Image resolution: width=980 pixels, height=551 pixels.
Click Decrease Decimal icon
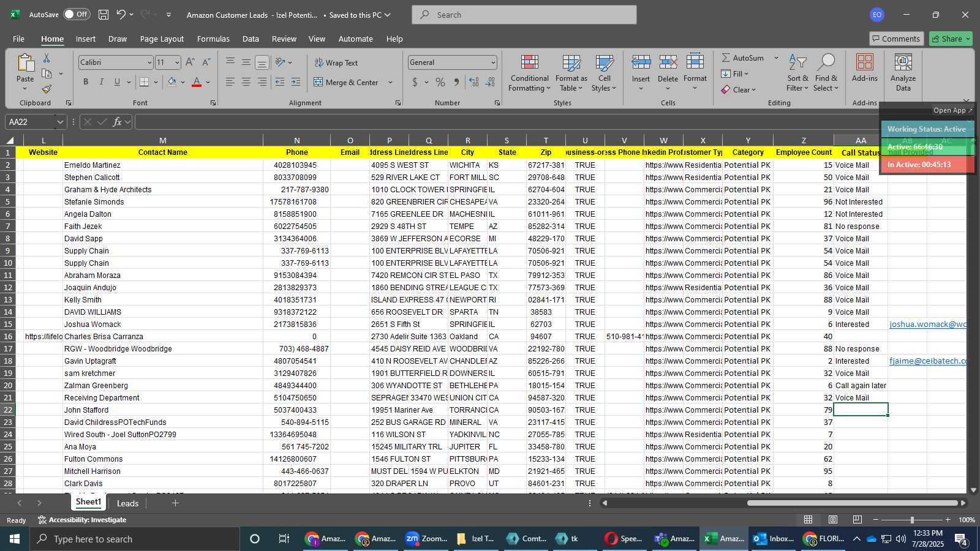[490, 82]
